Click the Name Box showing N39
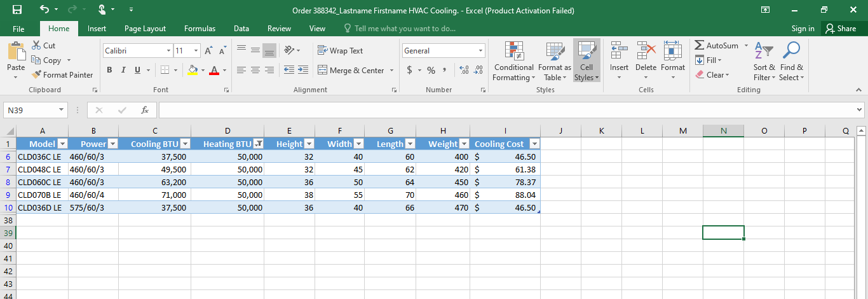The height and width of the screenshot is (299, 868). coord(31,110)
